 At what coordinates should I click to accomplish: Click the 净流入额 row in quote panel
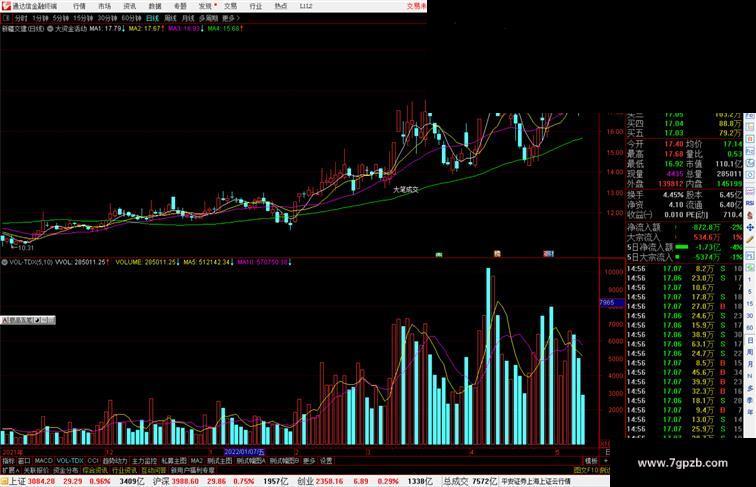[685, 227]
